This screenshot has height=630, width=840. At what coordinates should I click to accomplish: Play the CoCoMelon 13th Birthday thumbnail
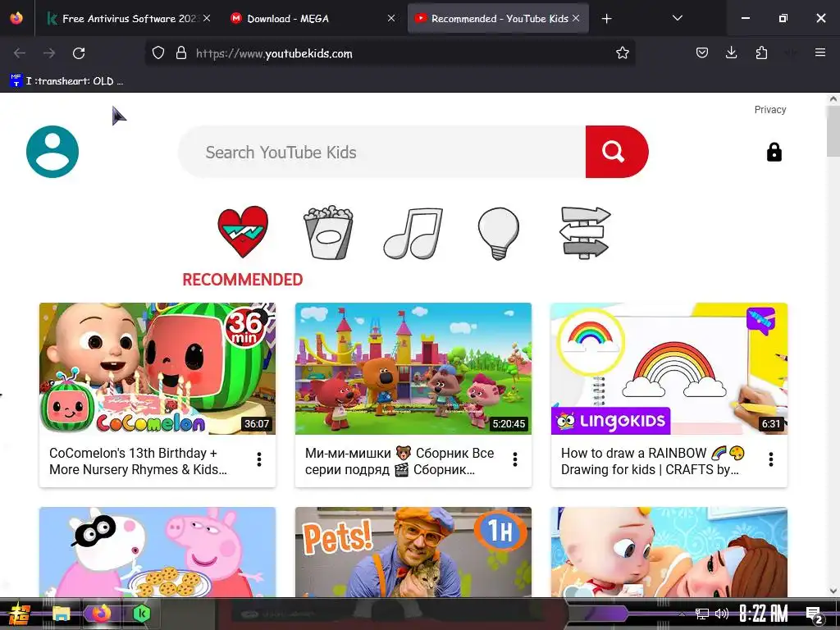157,368
